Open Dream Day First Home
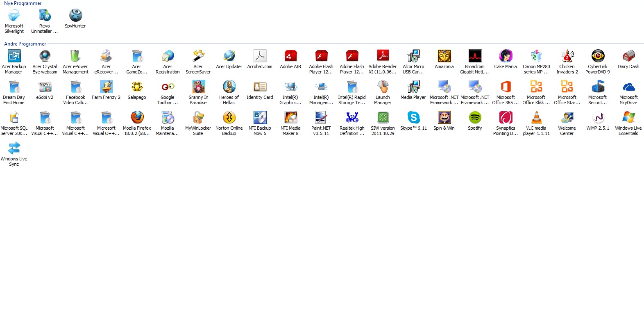 tap(14, 87)
